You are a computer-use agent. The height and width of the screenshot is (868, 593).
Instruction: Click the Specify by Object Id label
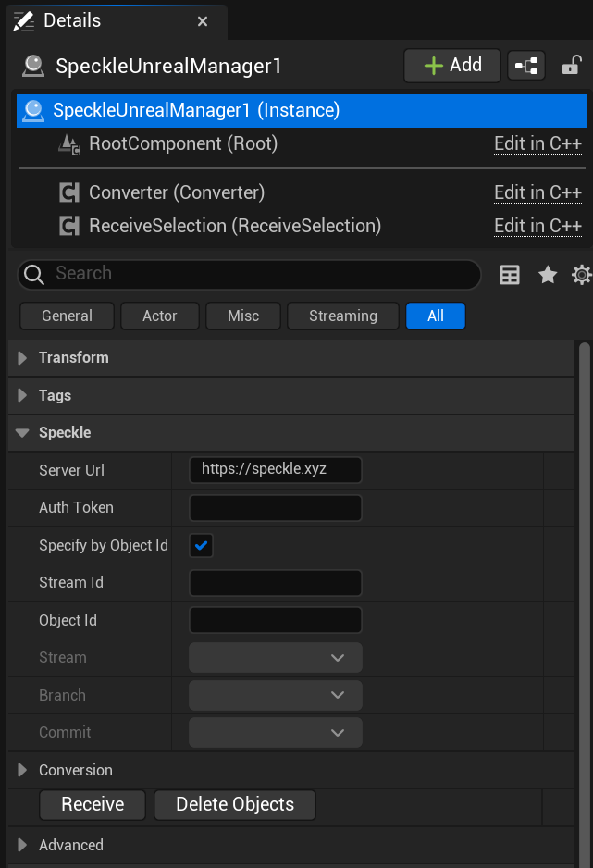(x=104, y=545)
